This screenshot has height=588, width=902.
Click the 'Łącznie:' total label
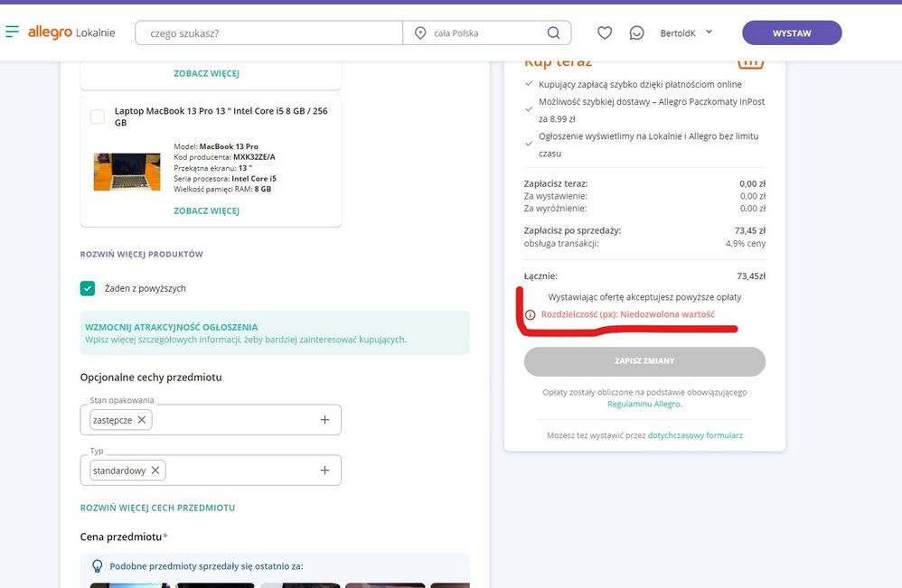[540, 276]
